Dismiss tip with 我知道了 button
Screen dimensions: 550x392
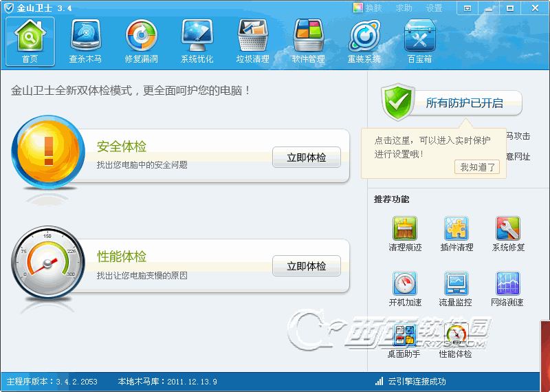[x=477, y=167]
